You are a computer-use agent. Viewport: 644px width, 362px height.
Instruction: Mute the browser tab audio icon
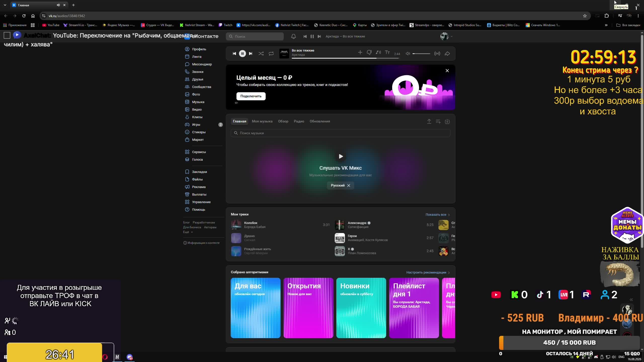pyautogui.click(x=58, y=5)
